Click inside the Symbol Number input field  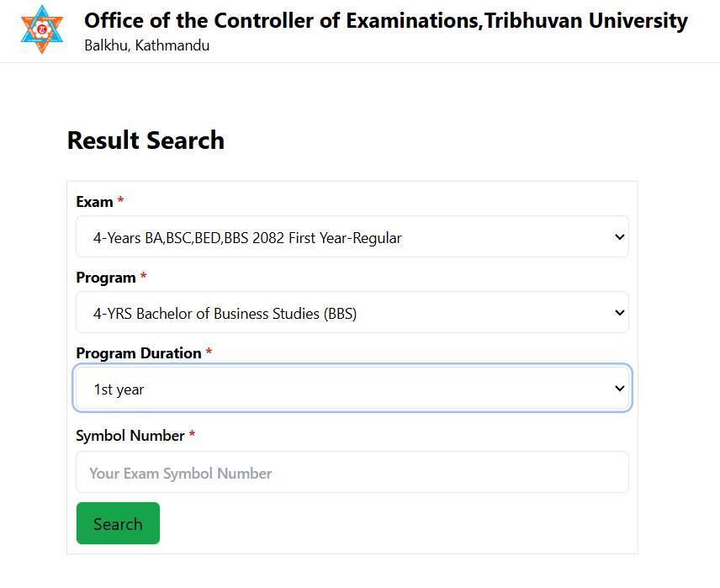(x=352, y=472)
